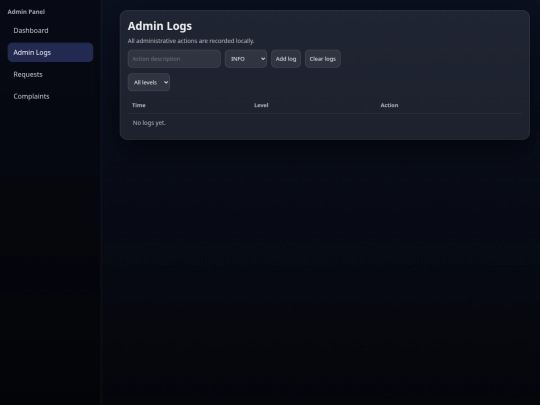Select Admin Logs in the sidebar
This screenshot has width=540, height=405.
coord(50,52)
